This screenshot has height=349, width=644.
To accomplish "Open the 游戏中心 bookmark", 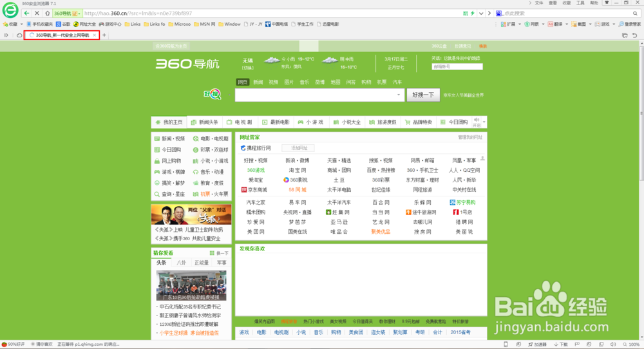I will coord(110,24).
